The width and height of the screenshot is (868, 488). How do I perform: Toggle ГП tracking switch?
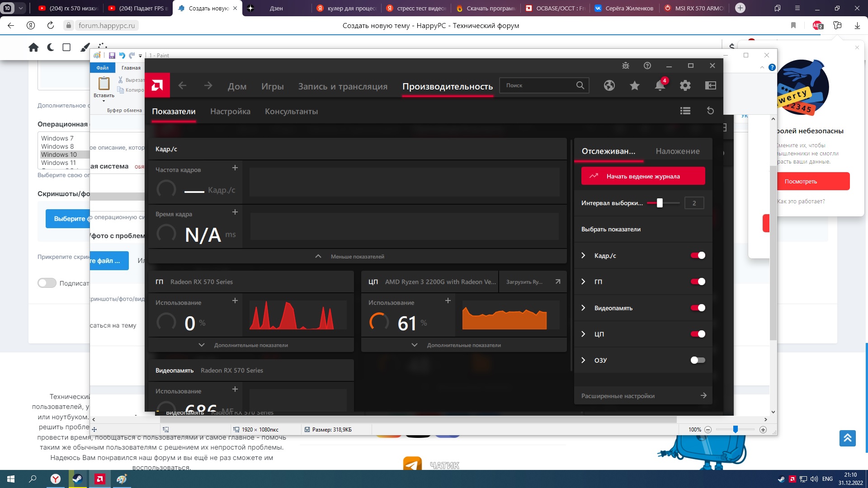(698, 282)
